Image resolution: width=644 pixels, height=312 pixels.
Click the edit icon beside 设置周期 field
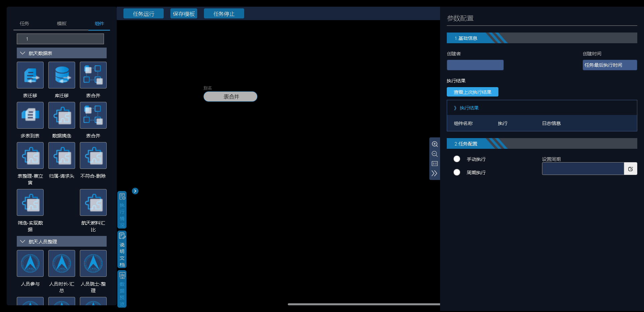coord(631,169)
